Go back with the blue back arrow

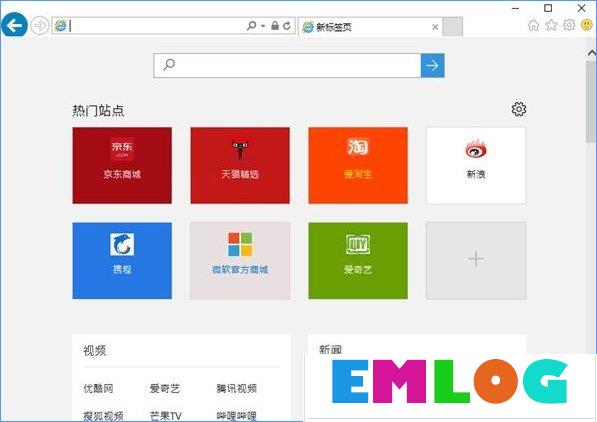(14, 25)
